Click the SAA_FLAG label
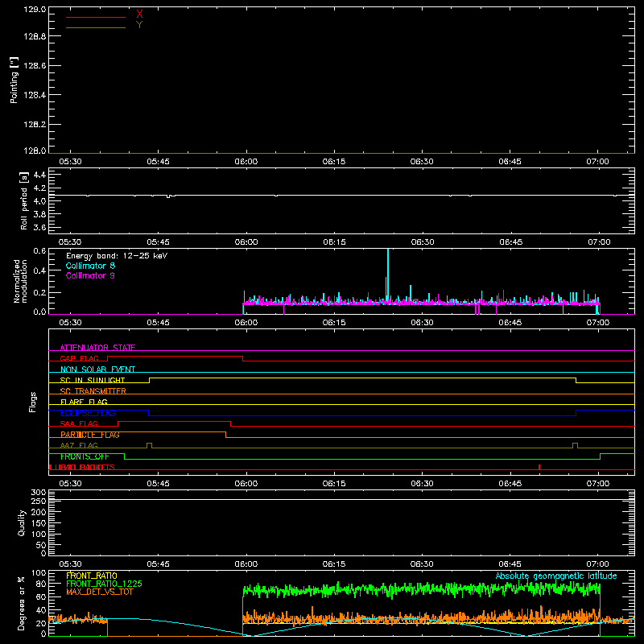Image resolution: width=644 pixels, height=644 pixels. click(x=79, y=423)
